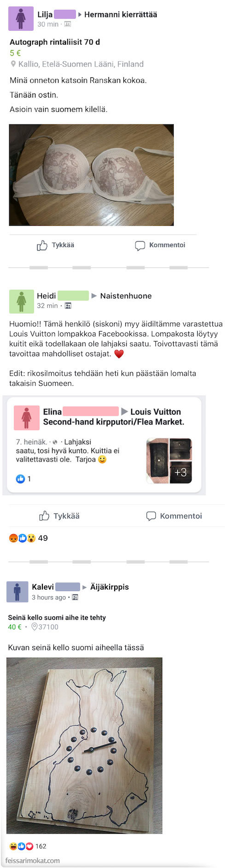228x868 pixels.
Task: Click the like count icon in Elina's shared post
Action: (x=20, y=479)
